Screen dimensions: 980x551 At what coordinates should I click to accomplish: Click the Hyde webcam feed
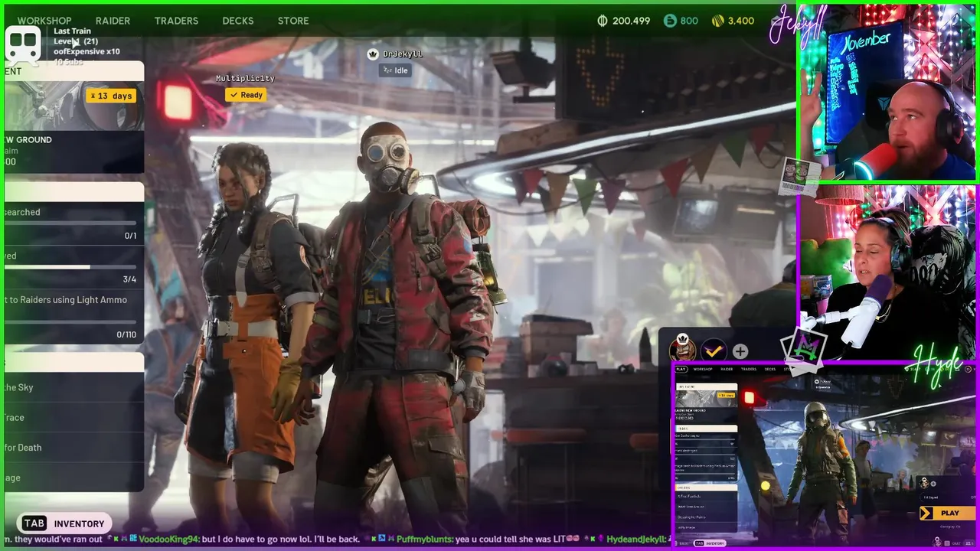pyautogui.click(x=887, y=272)
